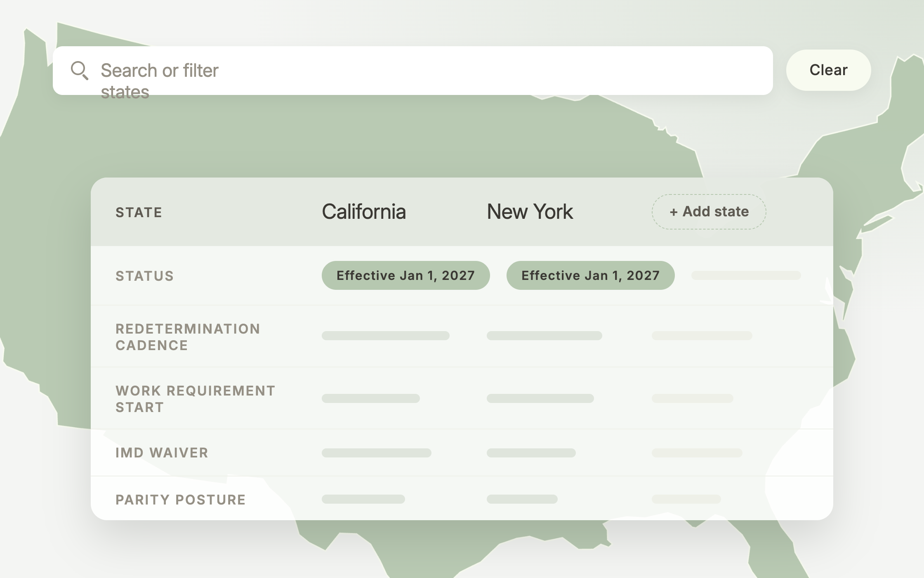
Task: Open New York's Effective Jan 1, 2027 status badge
Action: coord(590,275)
